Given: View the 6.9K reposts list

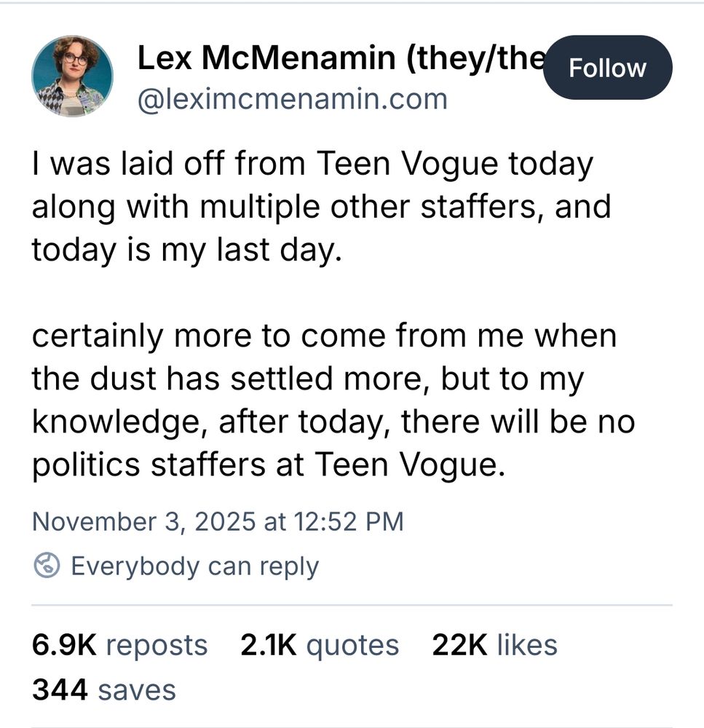Looking at the screenshot, I should (119, 645).
